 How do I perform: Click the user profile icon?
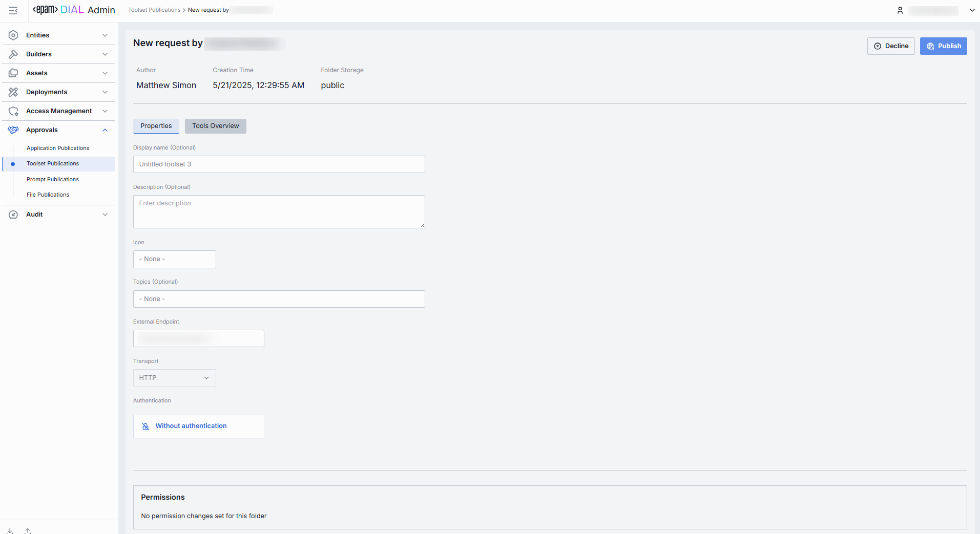click(900, 10)
